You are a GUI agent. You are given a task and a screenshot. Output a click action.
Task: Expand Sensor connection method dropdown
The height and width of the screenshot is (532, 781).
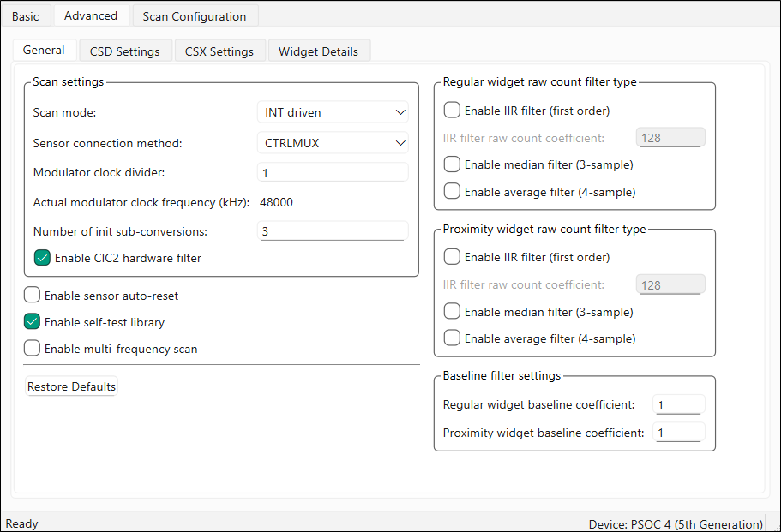(333, 143)
